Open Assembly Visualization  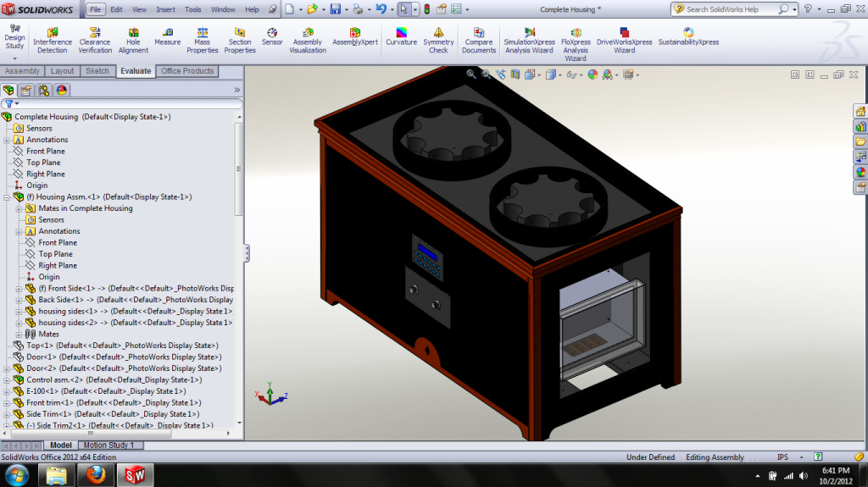tap(308, 41)
